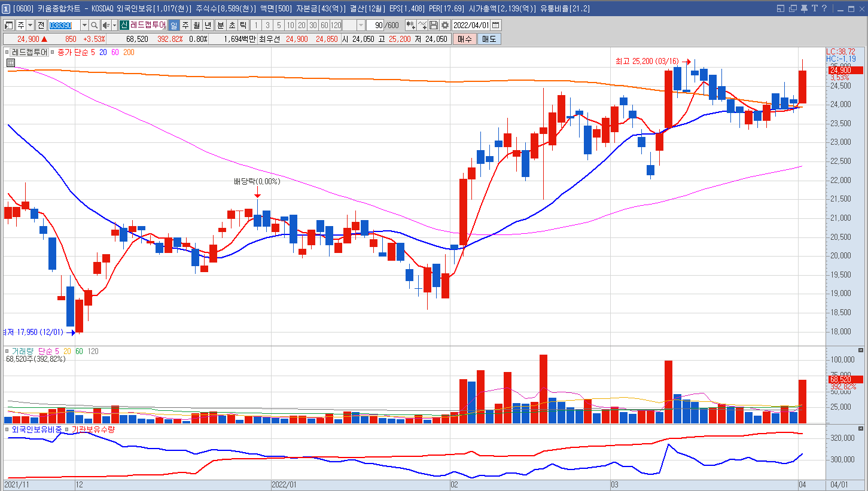Viewport: 868px width, 491px height.
Task: Click the 60 moving average legend number
Action: (115, 53)
